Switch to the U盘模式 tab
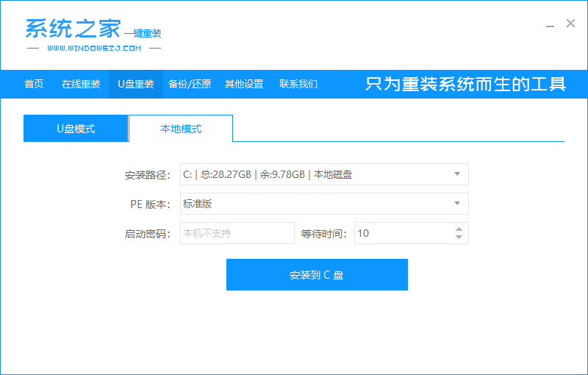The height and width of the screenshot is (375, 588). point(76,129)
